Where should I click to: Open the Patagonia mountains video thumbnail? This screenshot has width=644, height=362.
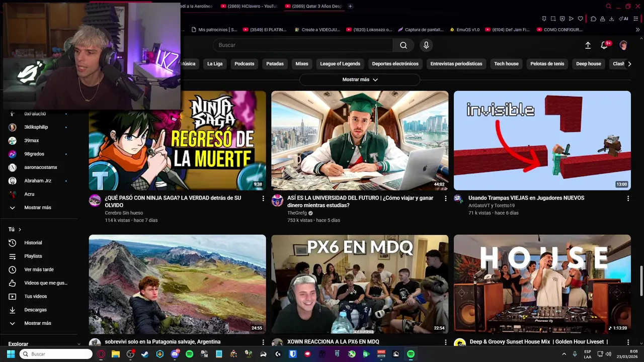177,284
